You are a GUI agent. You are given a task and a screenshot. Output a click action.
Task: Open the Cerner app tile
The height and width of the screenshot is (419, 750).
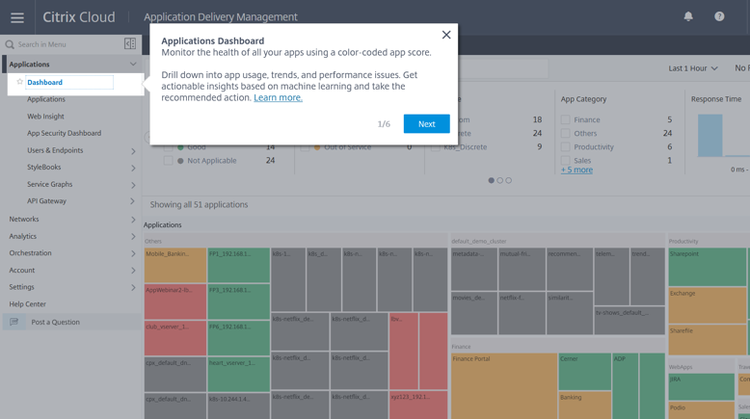(585, 372)
